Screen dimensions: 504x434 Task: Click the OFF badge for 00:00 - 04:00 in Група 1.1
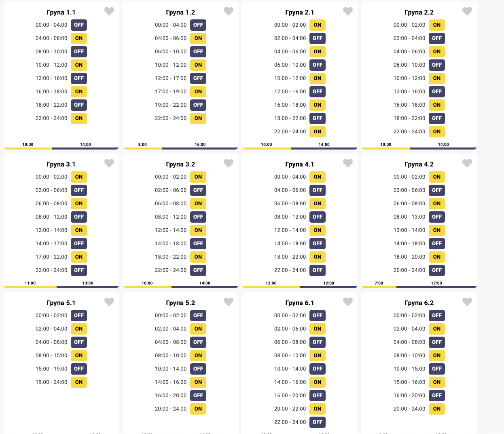click(79, 25)
